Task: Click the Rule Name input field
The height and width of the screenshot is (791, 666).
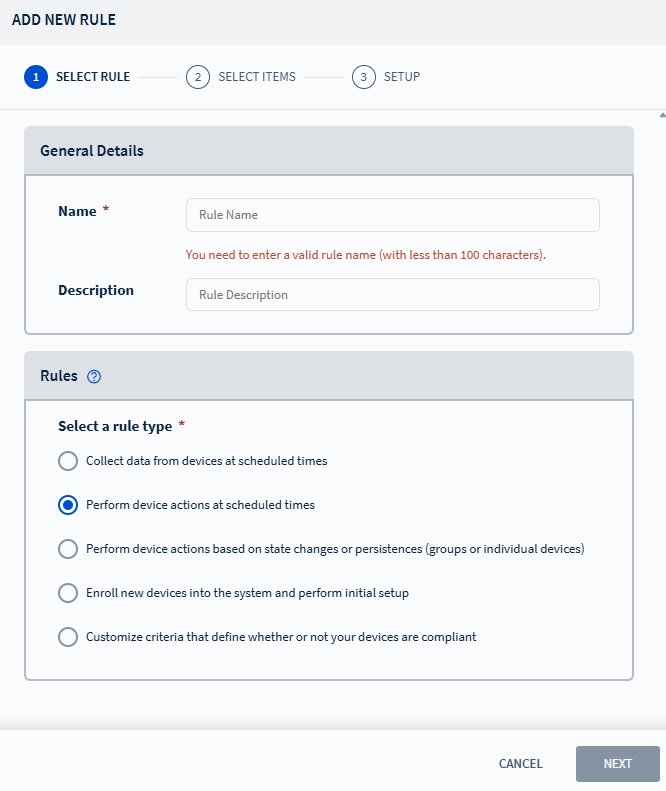Action: [x=392, y=215]
